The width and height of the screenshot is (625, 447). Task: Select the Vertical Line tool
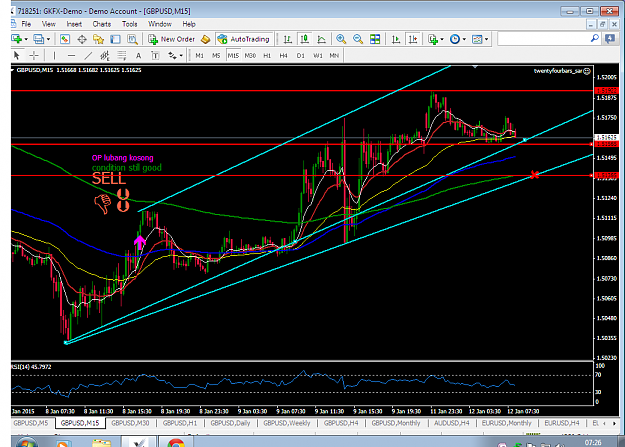point(54,55)
